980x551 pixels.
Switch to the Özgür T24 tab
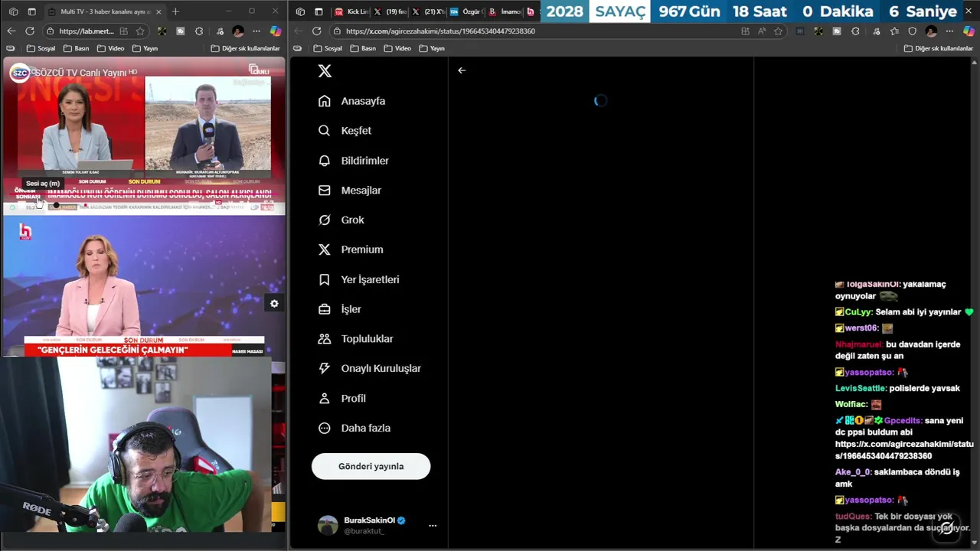(x=466, y=11)
